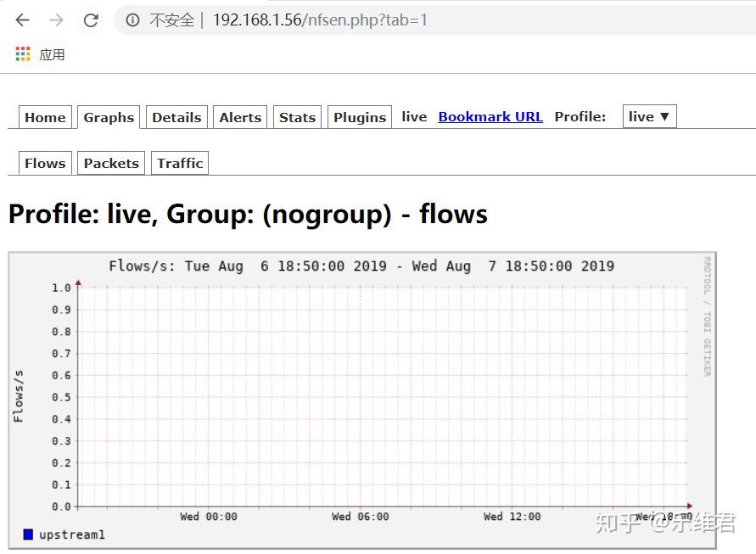Open the Plugins section
This screenshot has height=554, width=756.
coord(359,117)
